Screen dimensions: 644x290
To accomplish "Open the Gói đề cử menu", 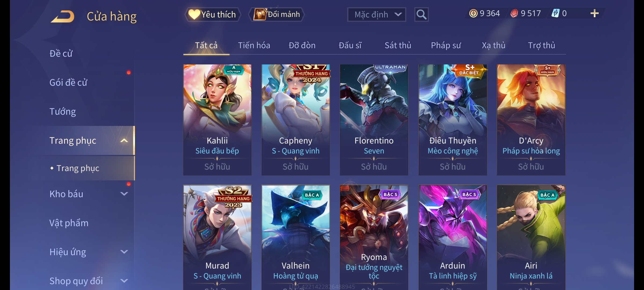I will pyautogui.click(x=68, y=82).
